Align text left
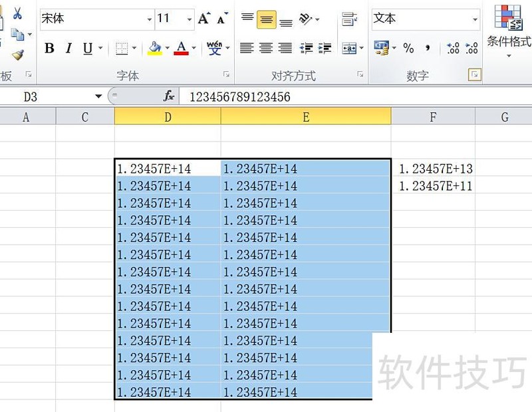Viewport: 532px width, 412px height. pos(247,48)
